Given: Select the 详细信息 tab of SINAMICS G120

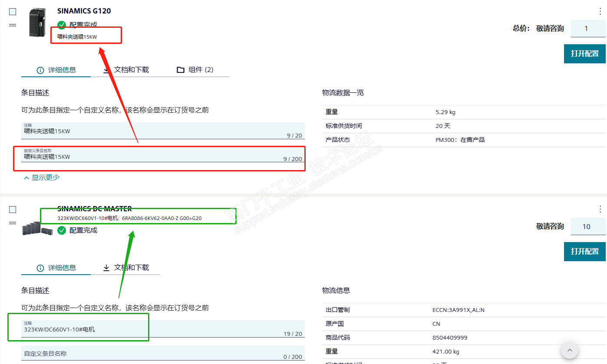Looking at the screenshot, I should click(x=56, y=70).
